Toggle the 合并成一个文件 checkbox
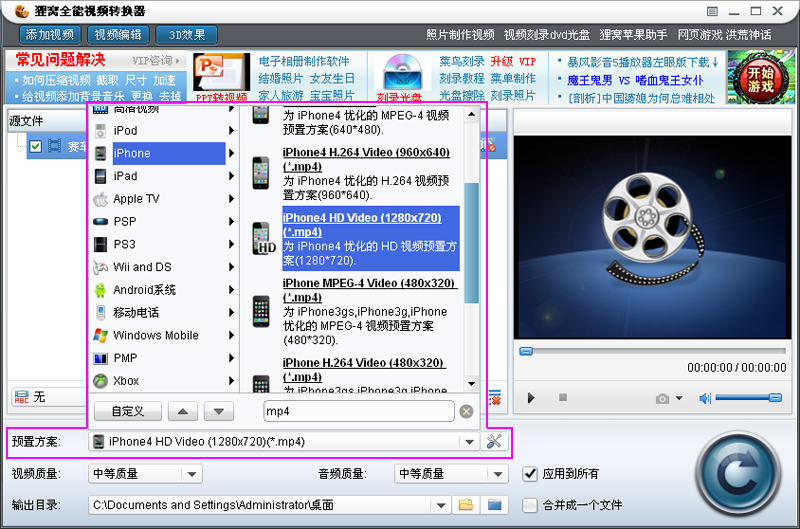This screenshot has height=529, width=800. click(530, 505)
